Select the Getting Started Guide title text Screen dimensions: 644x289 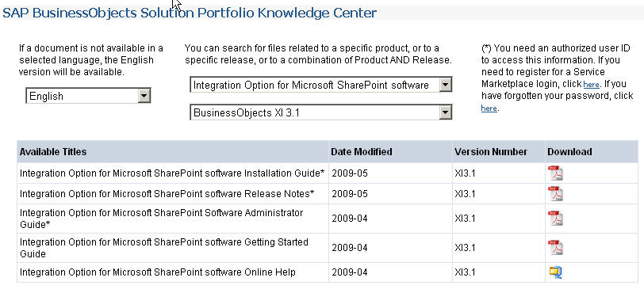coord(164,248)
